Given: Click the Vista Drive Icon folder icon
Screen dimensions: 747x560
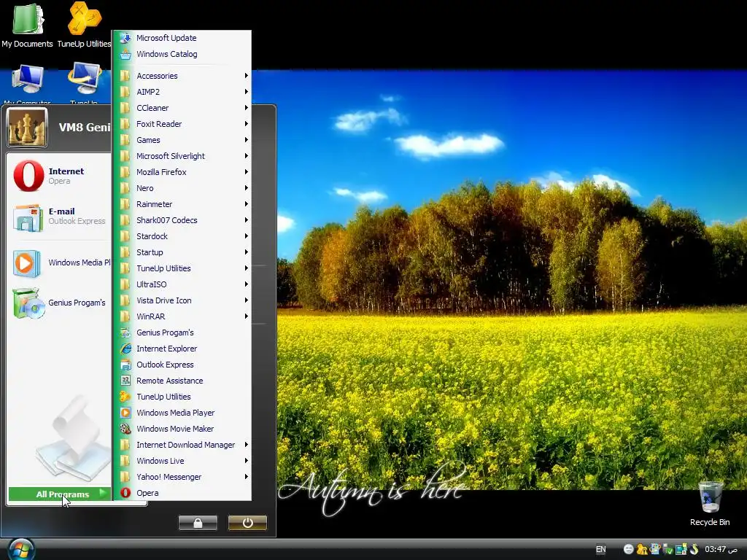Looking at the screenshot, I should pos(125,300).
